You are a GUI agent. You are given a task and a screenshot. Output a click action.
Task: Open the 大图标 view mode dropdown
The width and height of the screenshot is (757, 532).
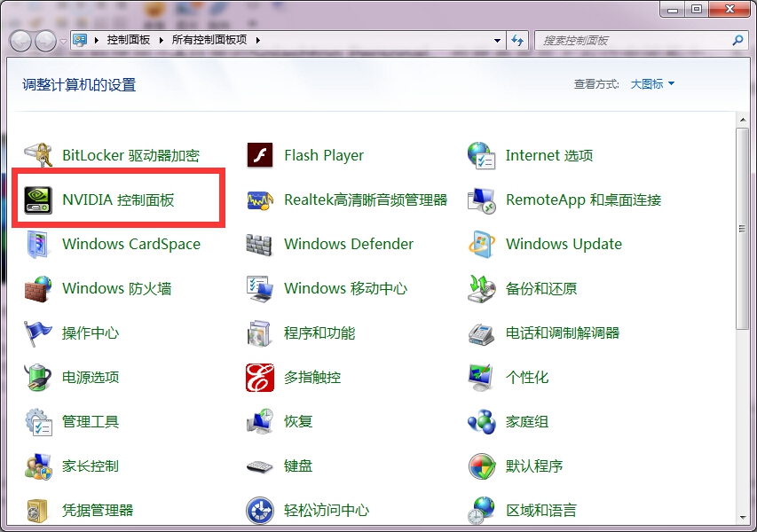pyautogui.click(x=652, y=84)
